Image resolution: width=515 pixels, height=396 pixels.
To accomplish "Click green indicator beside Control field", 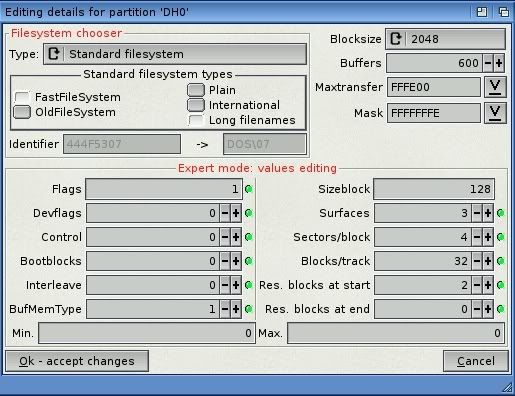I will click(249, 237).
